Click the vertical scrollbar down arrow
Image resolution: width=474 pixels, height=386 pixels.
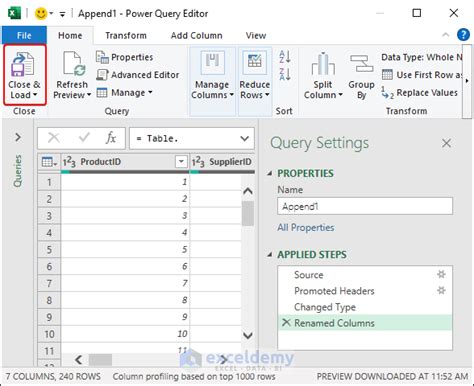248,335
